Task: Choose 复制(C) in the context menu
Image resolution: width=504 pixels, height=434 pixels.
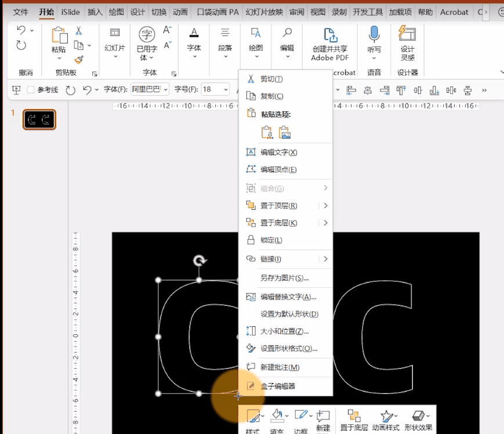Action: (x=285, y=96)
